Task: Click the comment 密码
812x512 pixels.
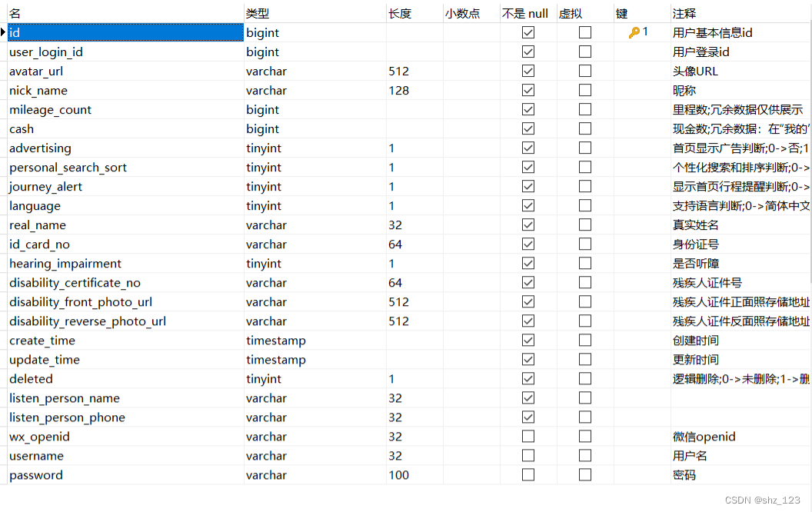Action: (x=684, y=475)
